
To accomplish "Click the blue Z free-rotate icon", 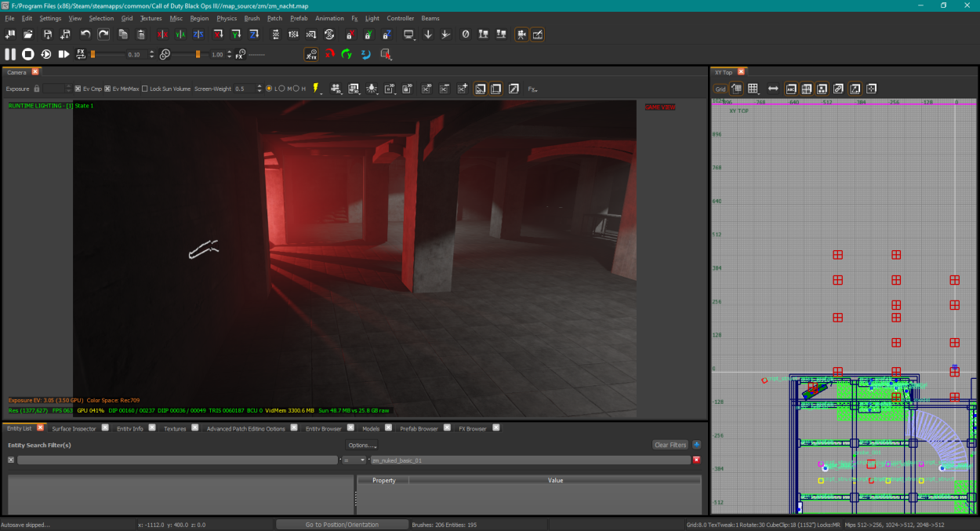I will [366, 54].
